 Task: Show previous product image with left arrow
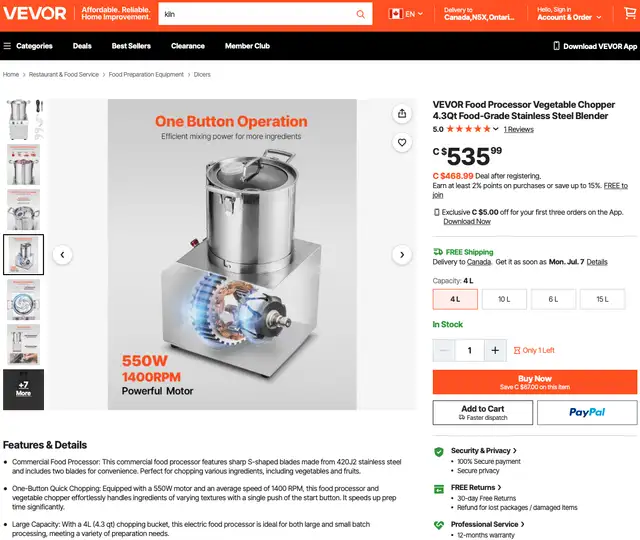click(62, 255)
